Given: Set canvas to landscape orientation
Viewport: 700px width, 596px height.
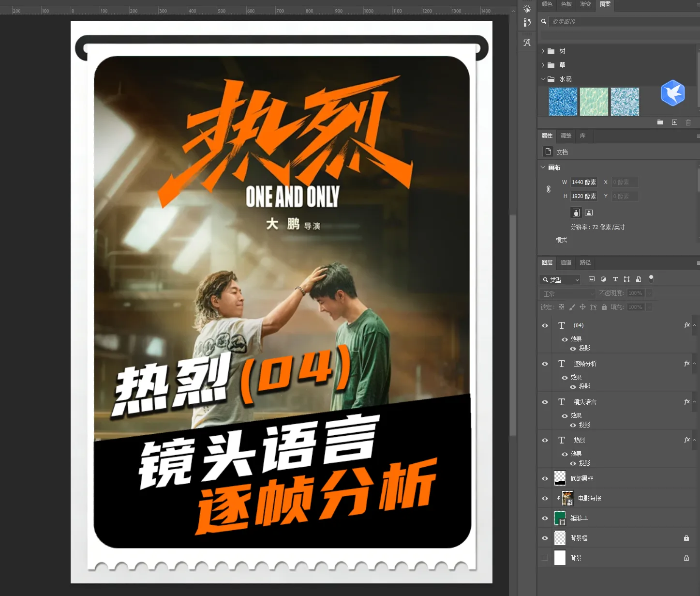Looking at the screenshot, I should 589,213.
